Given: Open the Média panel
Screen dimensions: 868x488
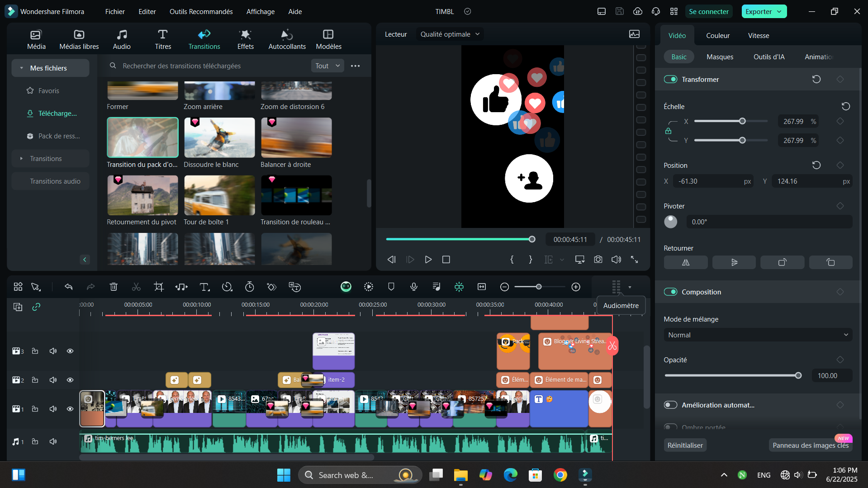Looking at the screenshot, I should (x=36, y=40).
